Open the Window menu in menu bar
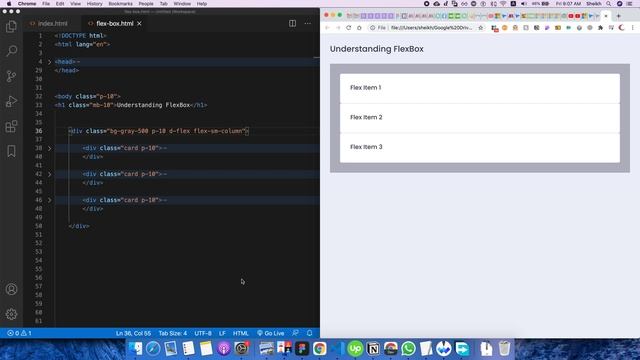Screen dimensions: 640x360 (x=182, y=4)
